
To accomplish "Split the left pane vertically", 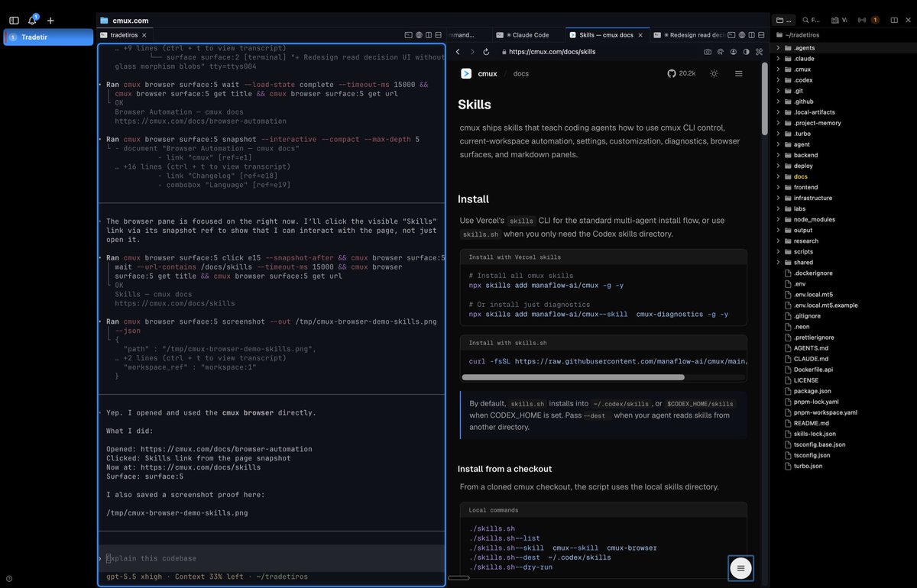I will [429, 34].
